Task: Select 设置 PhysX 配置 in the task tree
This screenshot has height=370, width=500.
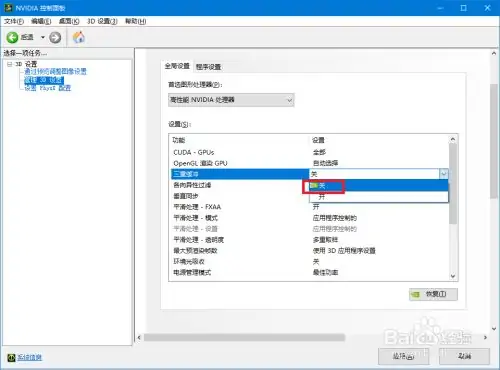Action: (48, 88)
